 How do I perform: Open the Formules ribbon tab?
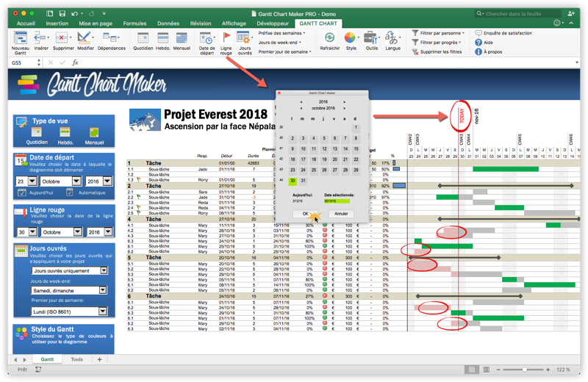(x=135, y=24)
